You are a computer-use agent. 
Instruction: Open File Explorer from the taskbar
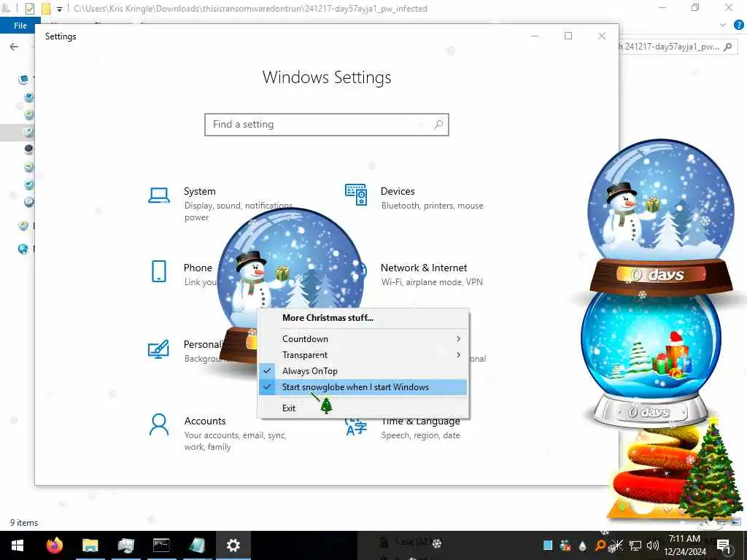click(x=90, y=545)
